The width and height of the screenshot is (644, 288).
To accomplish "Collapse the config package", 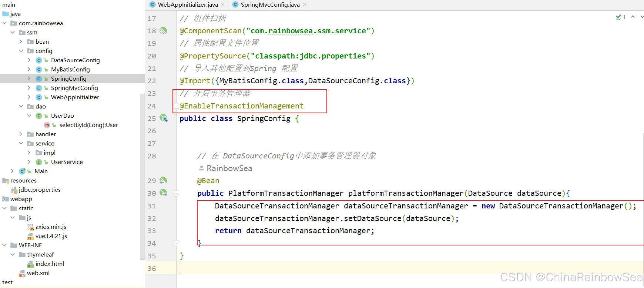I will [21, 51].
